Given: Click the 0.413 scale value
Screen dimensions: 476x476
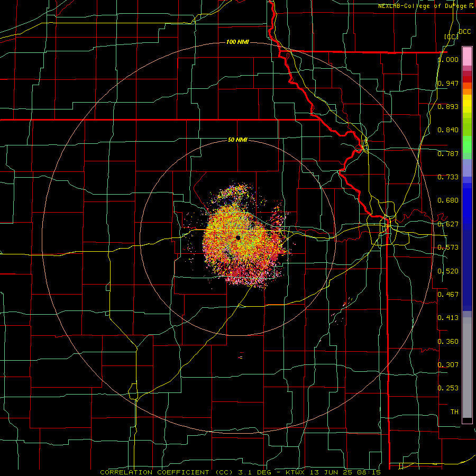Looking at the screenshot, I should 448,318.
